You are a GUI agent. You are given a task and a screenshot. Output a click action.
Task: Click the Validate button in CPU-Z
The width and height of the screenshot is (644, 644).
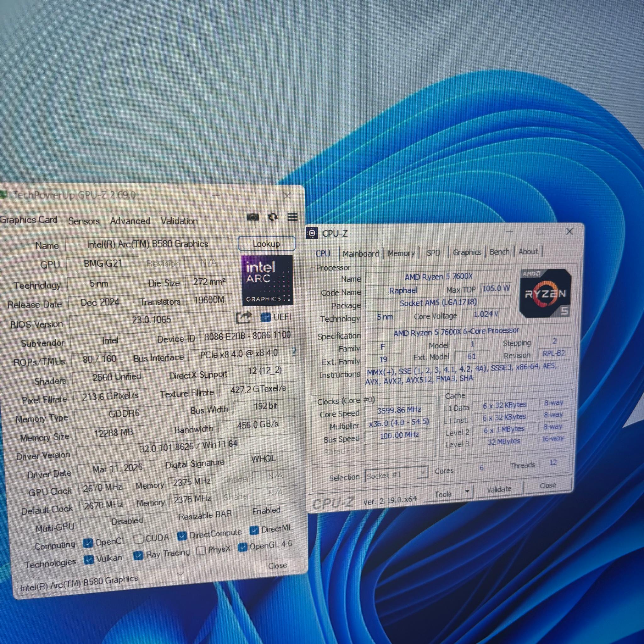click(499, 489)
